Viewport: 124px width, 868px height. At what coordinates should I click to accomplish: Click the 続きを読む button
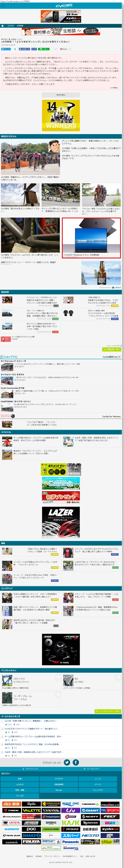[x=61, y=95]
